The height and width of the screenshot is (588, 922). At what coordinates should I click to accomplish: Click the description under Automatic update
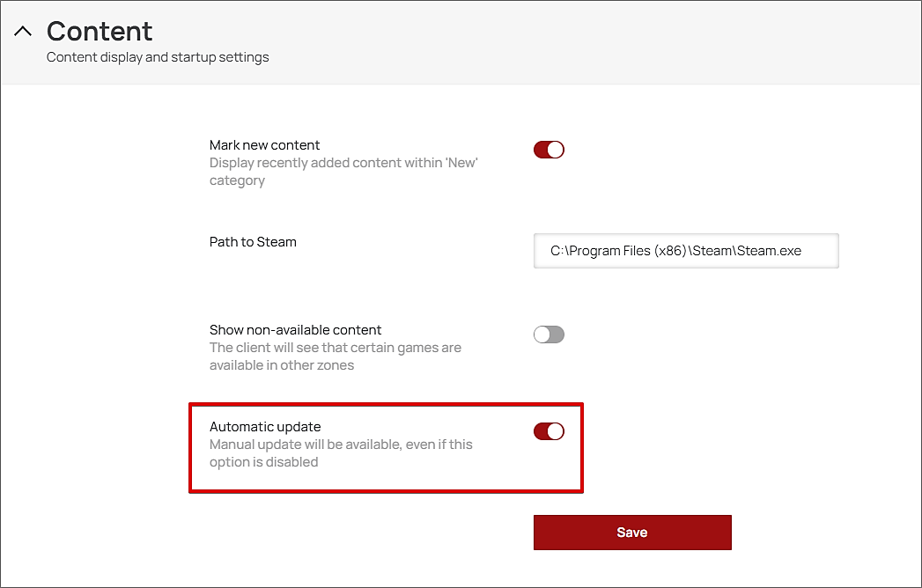click(x=342, y=452)
